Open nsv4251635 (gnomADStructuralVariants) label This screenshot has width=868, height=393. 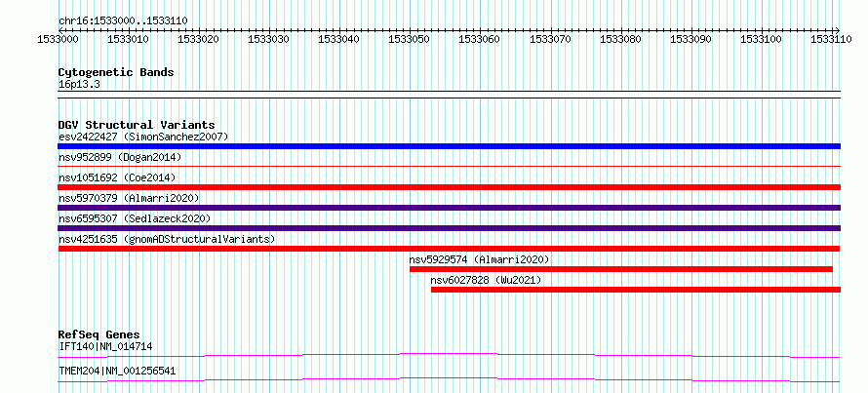(167, 239)
